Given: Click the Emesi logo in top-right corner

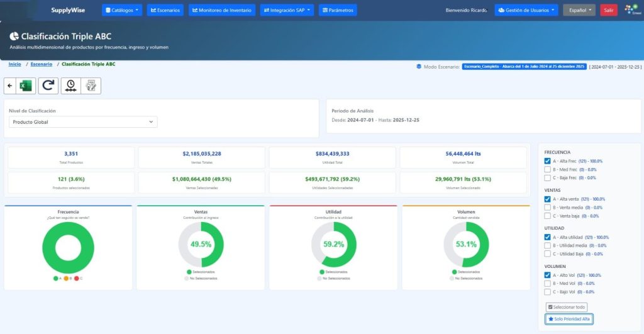Looking at the screenshot, I should coord(630,10).
